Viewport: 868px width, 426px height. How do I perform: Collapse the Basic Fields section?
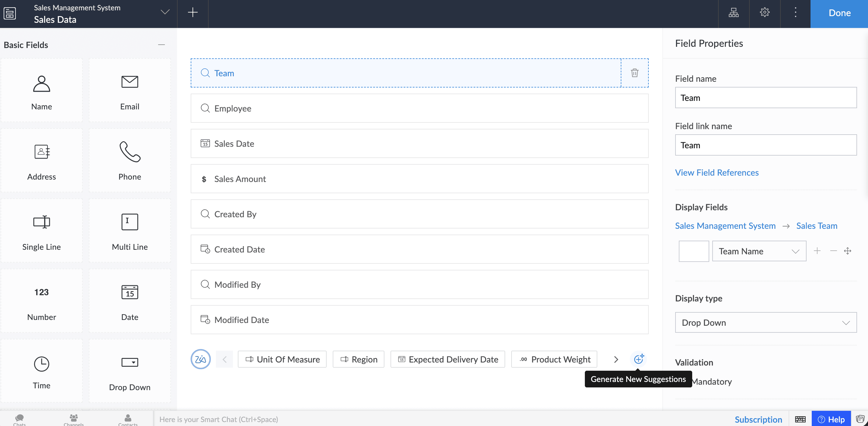161,45
